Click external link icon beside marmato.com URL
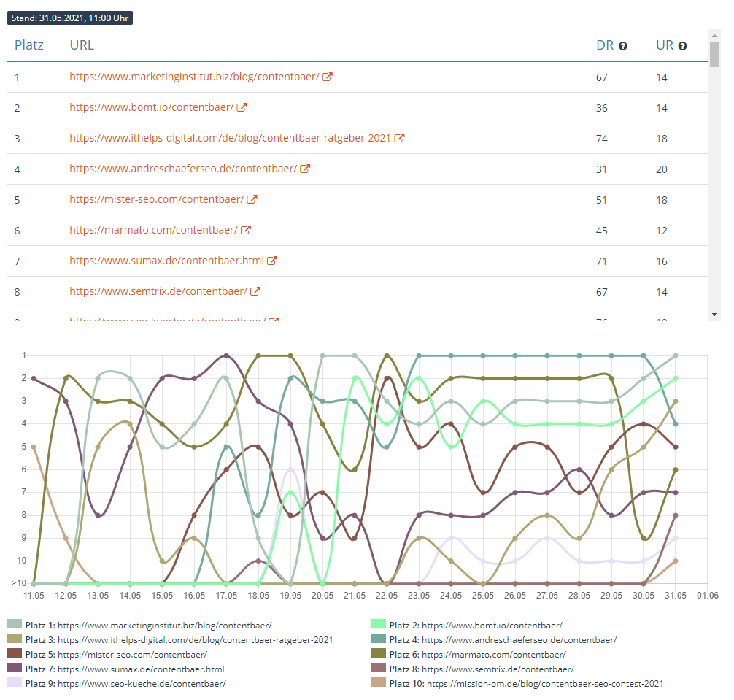 pyautogui.click(x=246, y=230)
